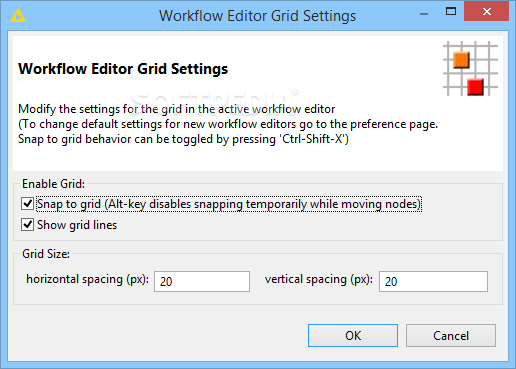Maximize the Grid Settings dialog window
The height and width of the screenshot is (369, 516).
click(451, 12)
